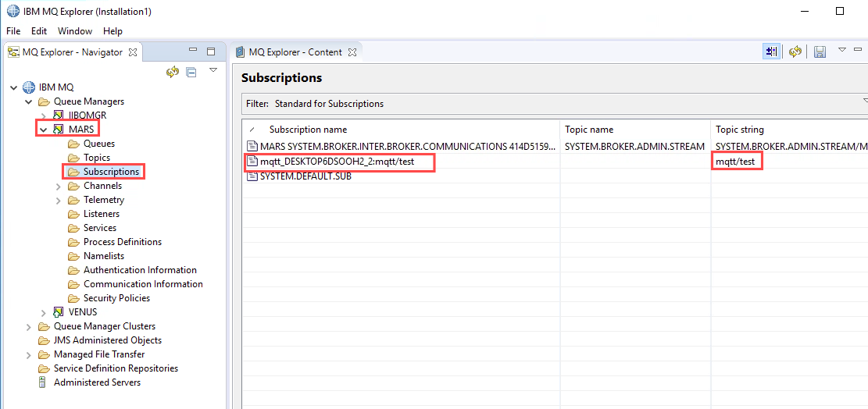The height and width of the screenshot is (409, 868).
Task: Open the Window menu
Action: tap(75, 31)
